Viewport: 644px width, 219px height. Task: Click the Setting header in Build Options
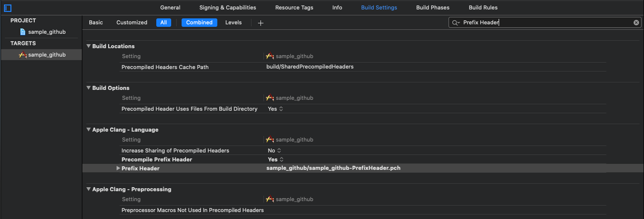(x=131, y=98)
